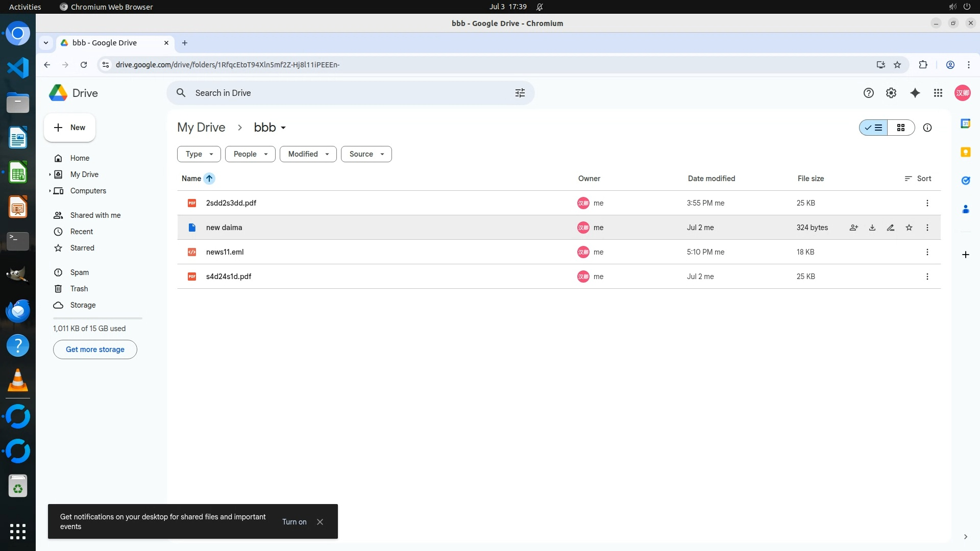Expand the bbb folder dropdown menu
980x551 pixels.
pyautogui.click(x=283, y=128)
